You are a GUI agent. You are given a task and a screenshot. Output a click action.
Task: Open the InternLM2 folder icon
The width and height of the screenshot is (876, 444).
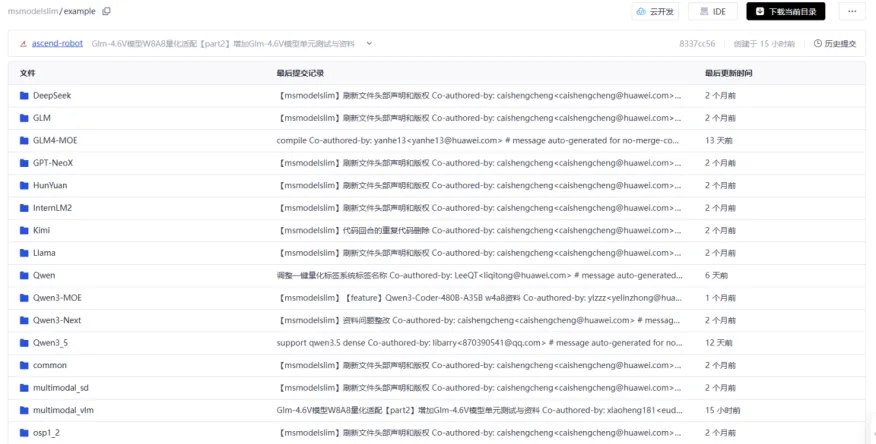click(x=24, y=208)
